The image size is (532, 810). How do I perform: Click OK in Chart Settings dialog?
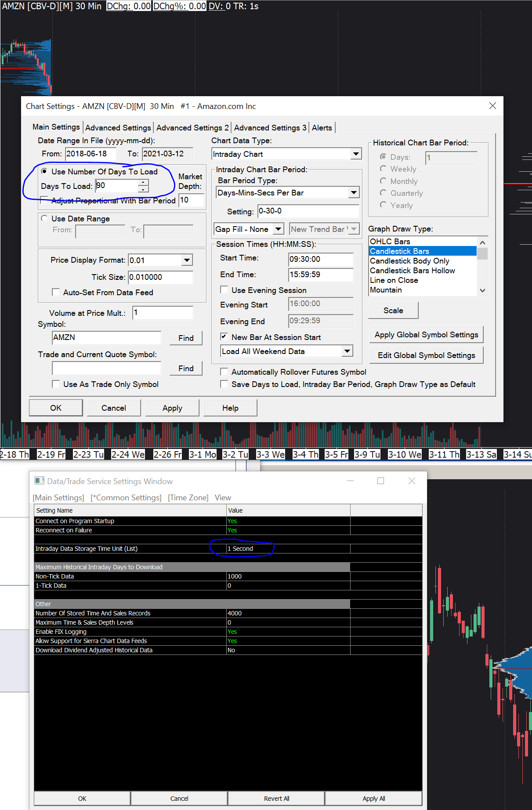pos(56,408)
